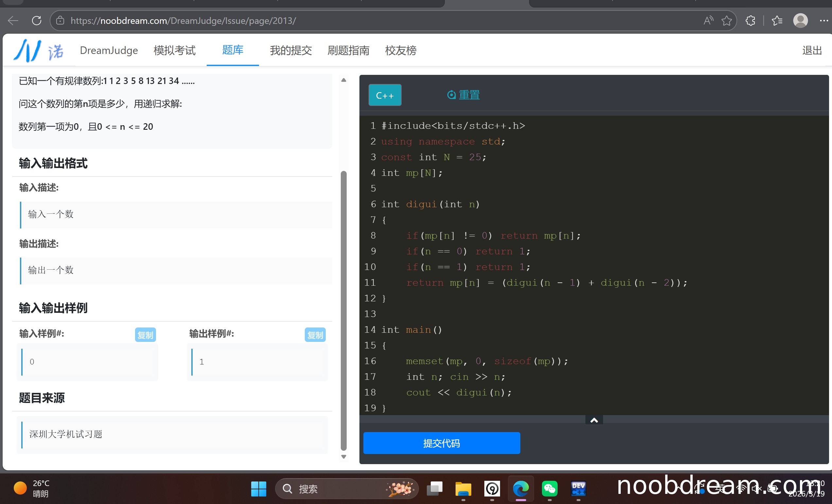Image resolution: width=832 pixels, height=504 pixels.
Task: Select the C++ language selector
Action: coord(385,95)
